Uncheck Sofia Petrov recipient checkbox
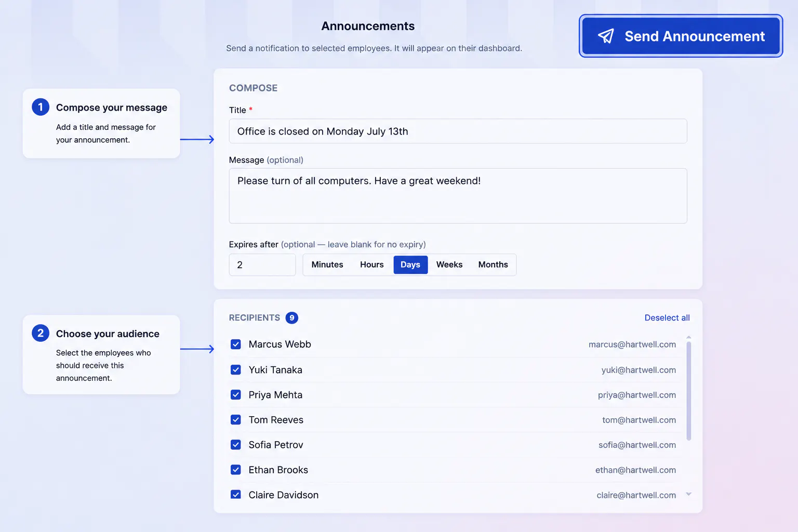Viewport: 798px width, 532px height. (236, 445)
